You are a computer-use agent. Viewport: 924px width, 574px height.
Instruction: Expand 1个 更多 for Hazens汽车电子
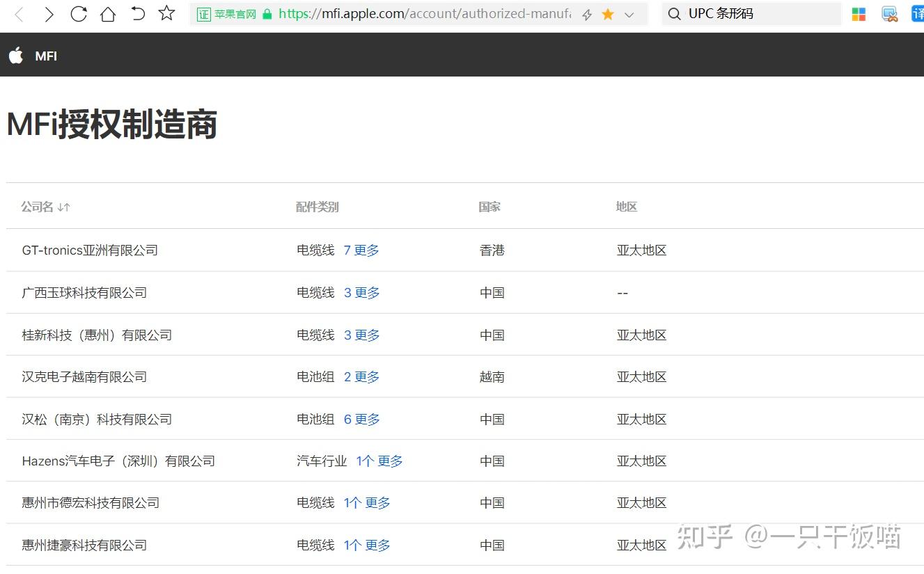point(379,461)
